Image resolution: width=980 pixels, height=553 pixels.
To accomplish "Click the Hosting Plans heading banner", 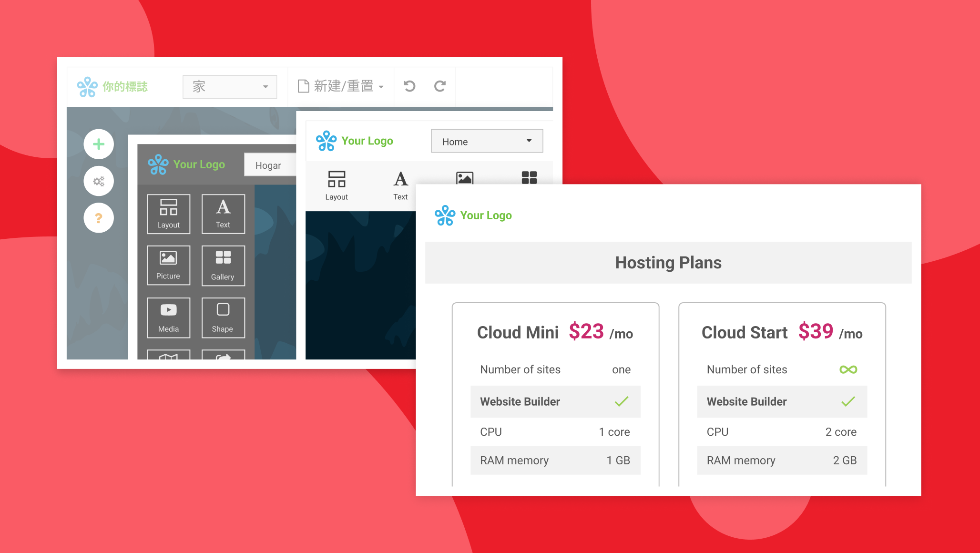I will click(668, 263).
